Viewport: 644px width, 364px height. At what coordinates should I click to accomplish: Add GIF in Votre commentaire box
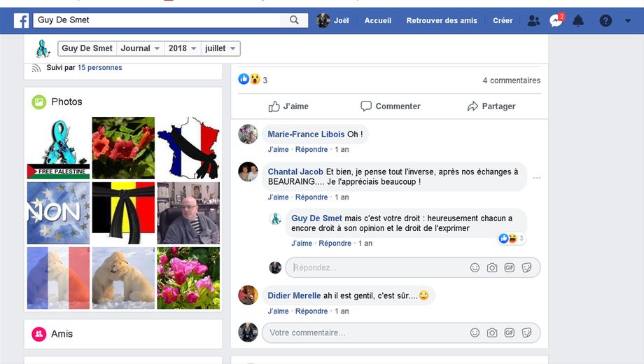[x=510, y=332]
